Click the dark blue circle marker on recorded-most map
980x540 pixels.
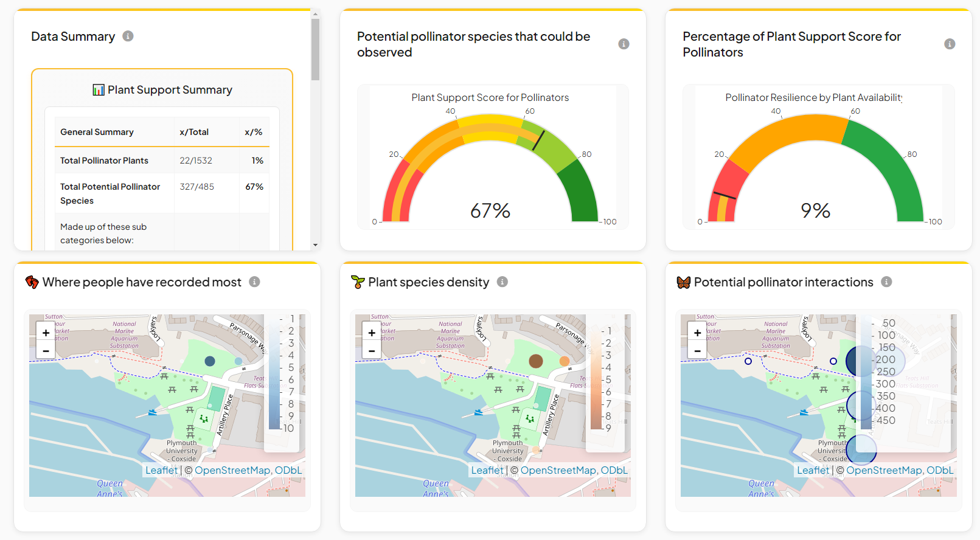(x=210, y=361)
